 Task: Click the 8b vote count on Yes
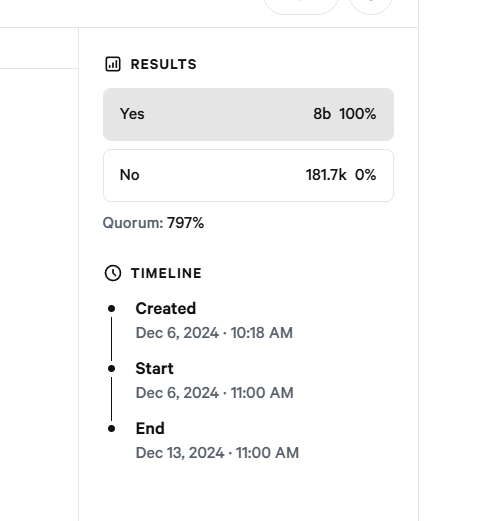322,114
